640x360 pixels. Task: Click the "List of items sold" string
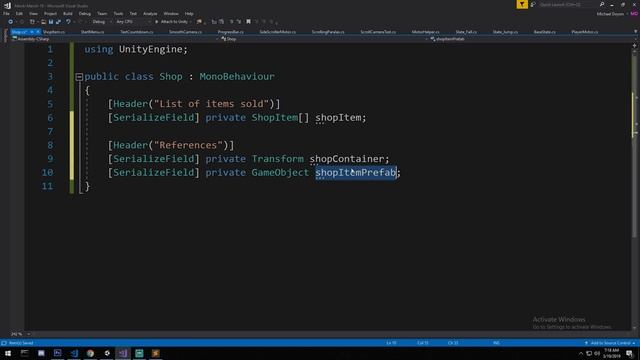pos(211,104)
